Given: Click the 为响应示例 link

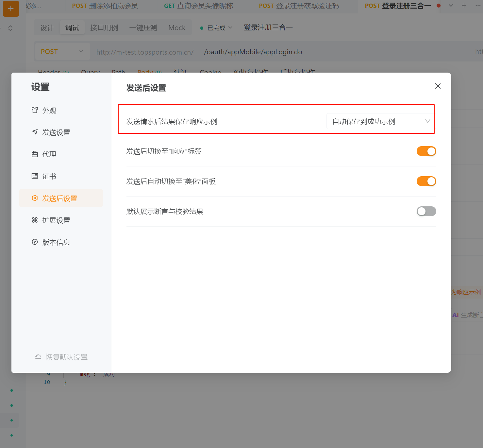Looking at the screenshot, I should coord(466,292).
